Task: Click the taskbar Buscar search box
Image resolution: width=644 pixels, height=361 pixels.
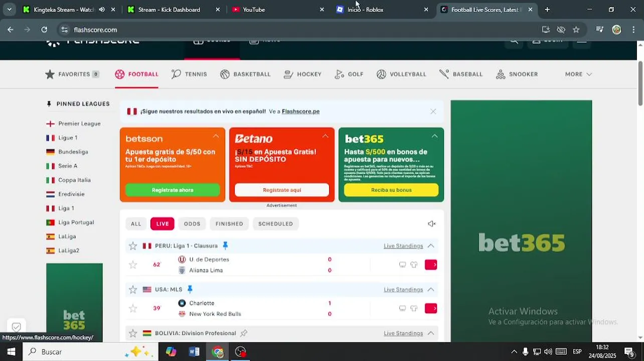Action: pos(90,351)
